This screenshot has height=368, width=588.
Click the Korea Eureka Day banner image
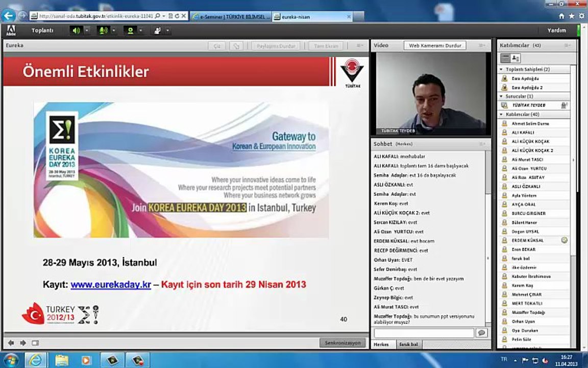pos(181,170)
